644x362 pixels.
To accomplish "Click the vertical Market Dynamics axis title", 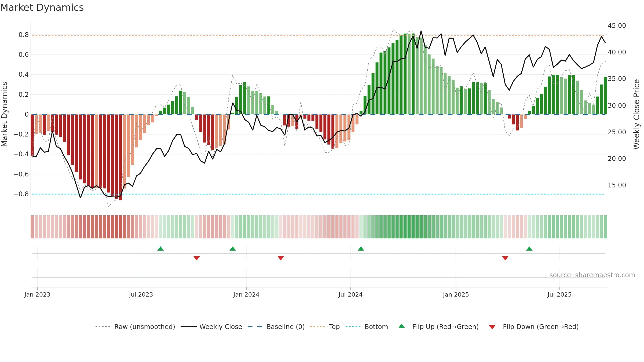I will (4, 114).
